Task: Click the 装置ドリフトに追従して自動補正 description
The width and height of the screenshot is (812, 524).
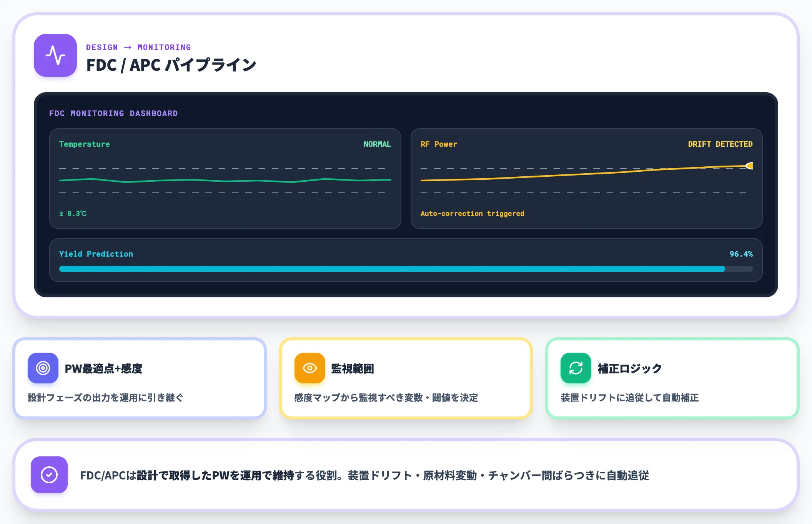Action: point(630,398)
